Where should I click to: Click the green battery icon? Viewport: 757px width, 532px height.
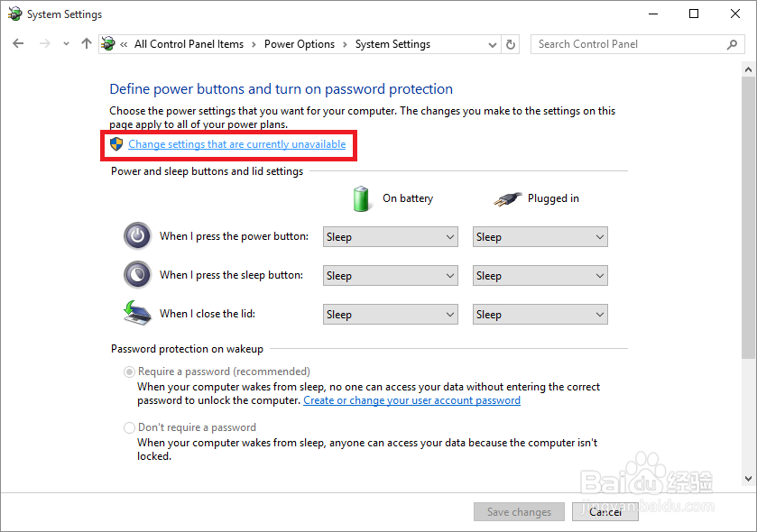pos(362,197)
